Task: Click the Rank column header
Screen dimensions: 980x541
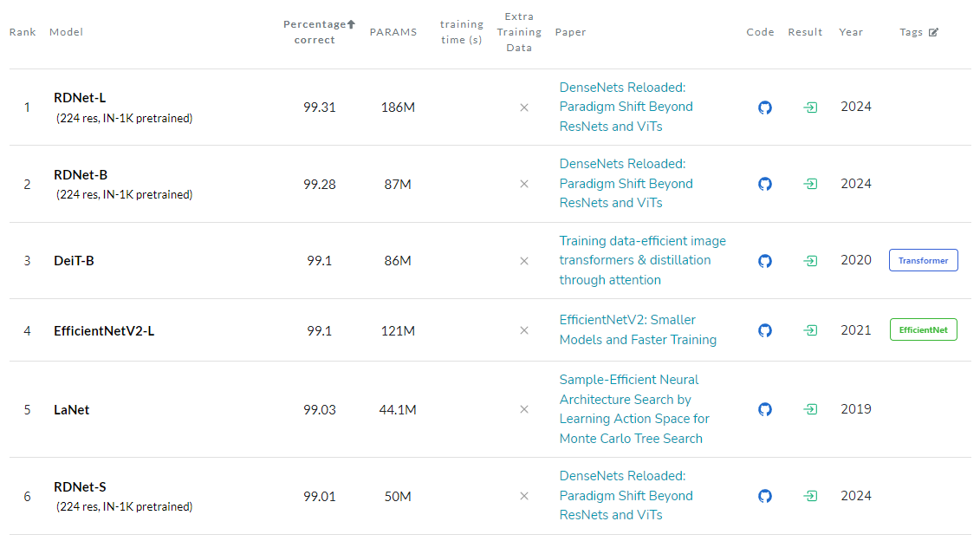Action: click(23, 32)
